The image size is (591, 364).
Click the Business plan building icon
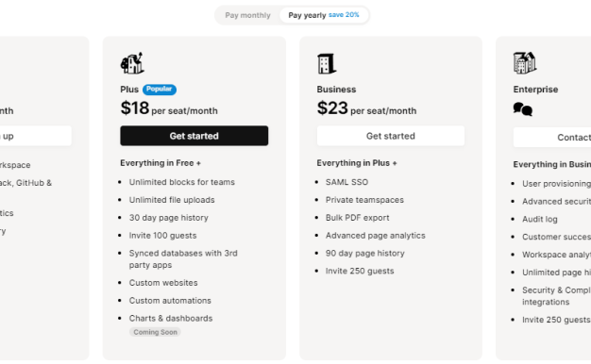327,63
